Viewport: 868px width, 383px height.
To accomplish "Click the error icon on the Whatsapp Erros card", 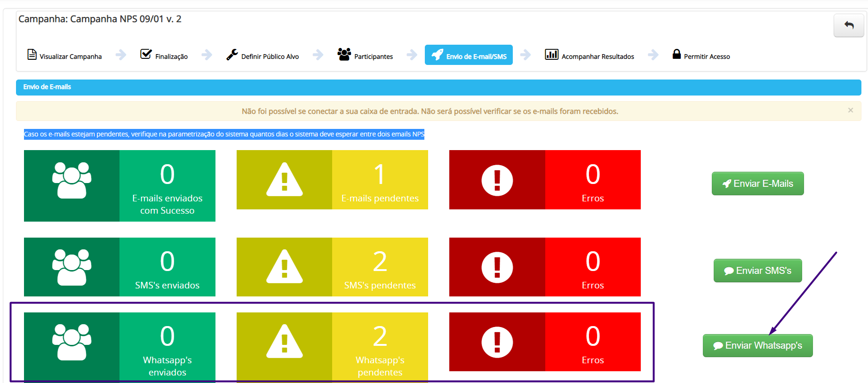I will click(x=497, y=342).
